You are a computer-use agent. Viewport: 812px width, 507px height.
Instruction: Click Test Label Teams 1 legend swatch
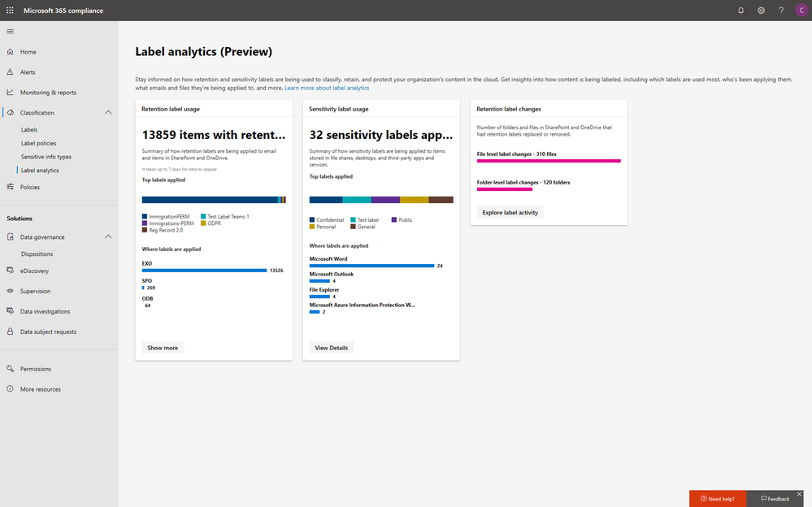pos(203,216)
